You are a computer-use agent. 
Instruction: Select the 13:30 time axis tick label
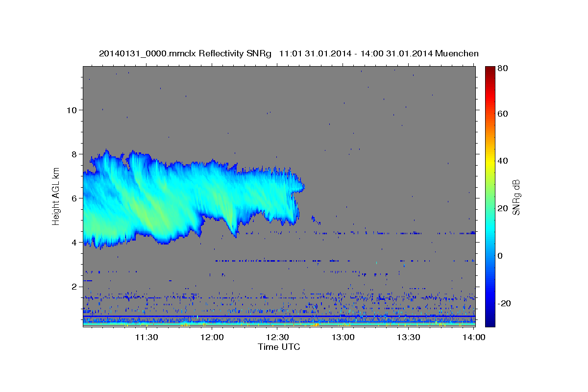point(409,337)
